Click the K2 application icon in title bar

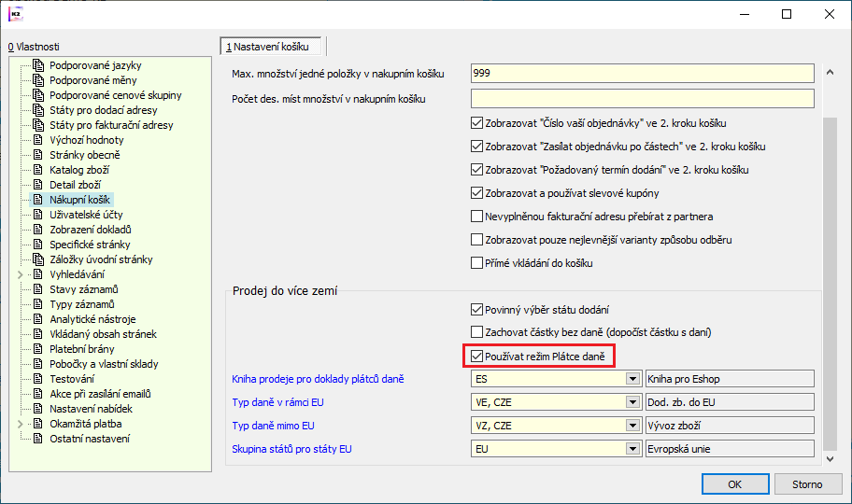pos(16,14)
